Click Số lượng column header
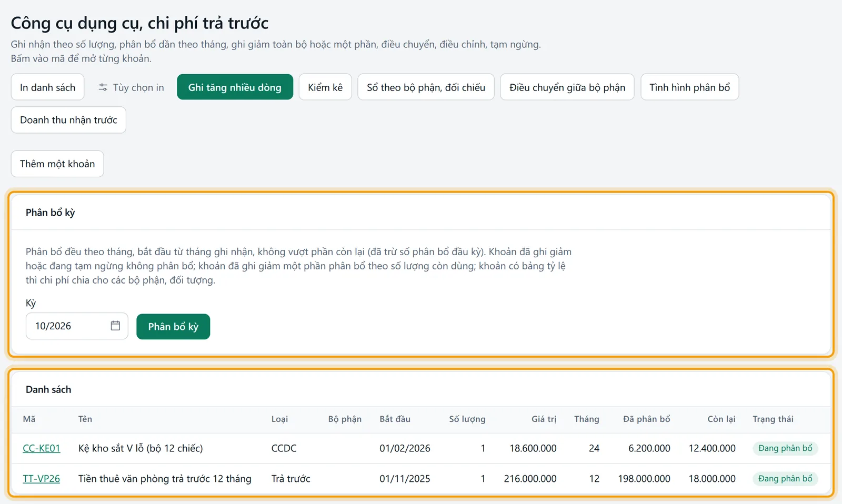The height and width of the screenshot is (504, 842). pyautogui.click(x=467, y=419)
